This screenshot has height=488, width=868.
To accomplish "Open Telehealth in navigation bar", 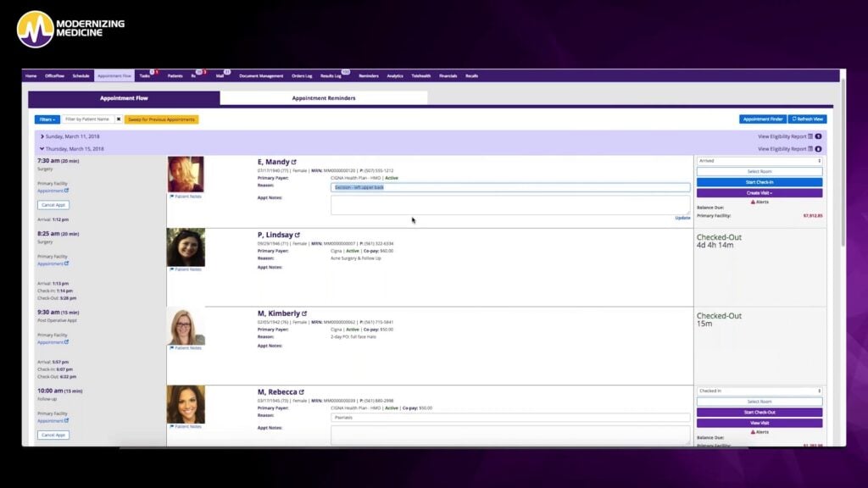I will (x=421, y=75).
